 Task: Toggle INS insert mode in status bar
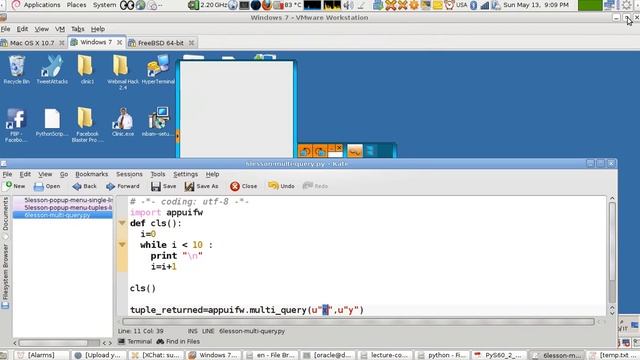192,331
